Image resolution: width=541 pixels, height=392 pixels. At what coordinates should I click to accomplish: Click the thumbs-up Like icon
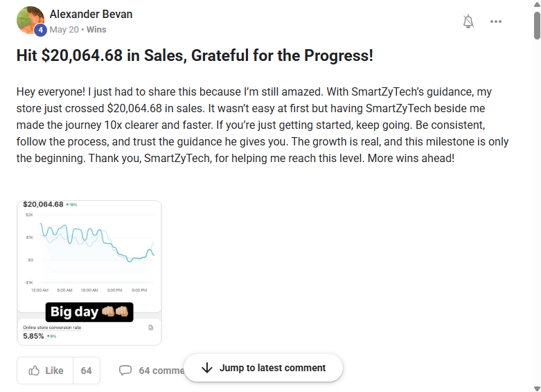pos(34,371)
